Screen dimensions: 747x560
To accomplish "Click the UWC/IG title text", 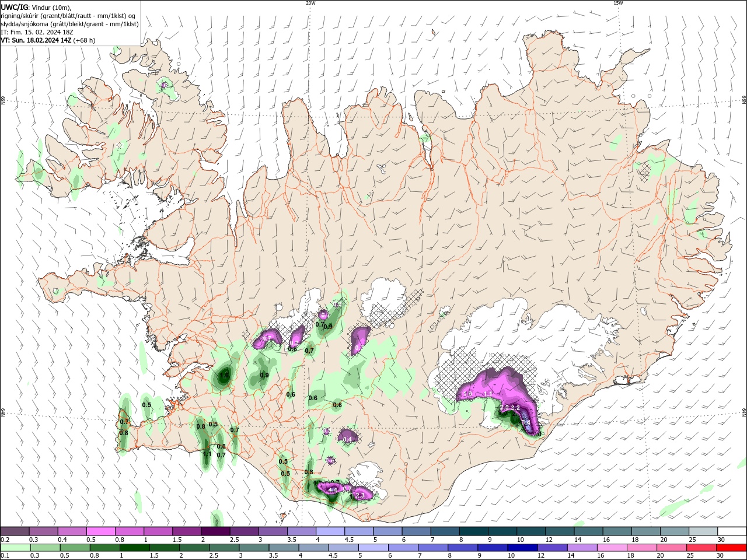I will [x=14, y=7].
